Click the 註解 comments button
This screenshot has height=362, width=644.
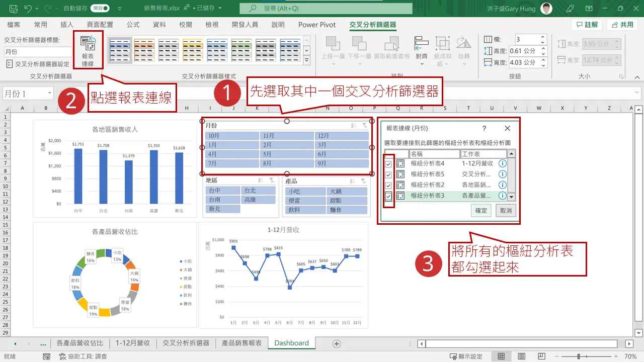tap(587, 25)
